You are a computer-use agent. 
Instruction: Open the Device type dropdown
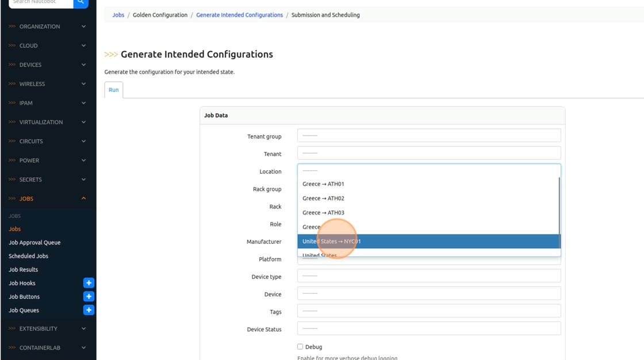pos(428,276)
